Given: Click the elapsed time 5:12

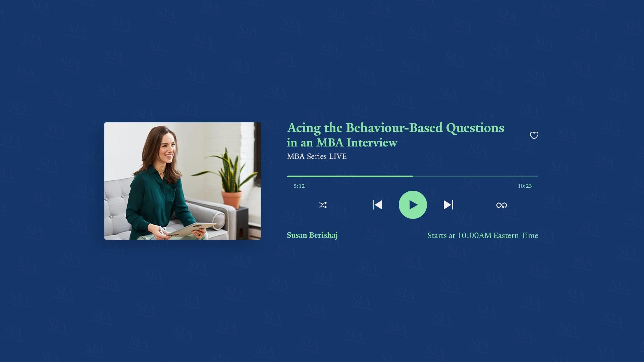Looking at the screenshot, I should click(x=299, y=186).
